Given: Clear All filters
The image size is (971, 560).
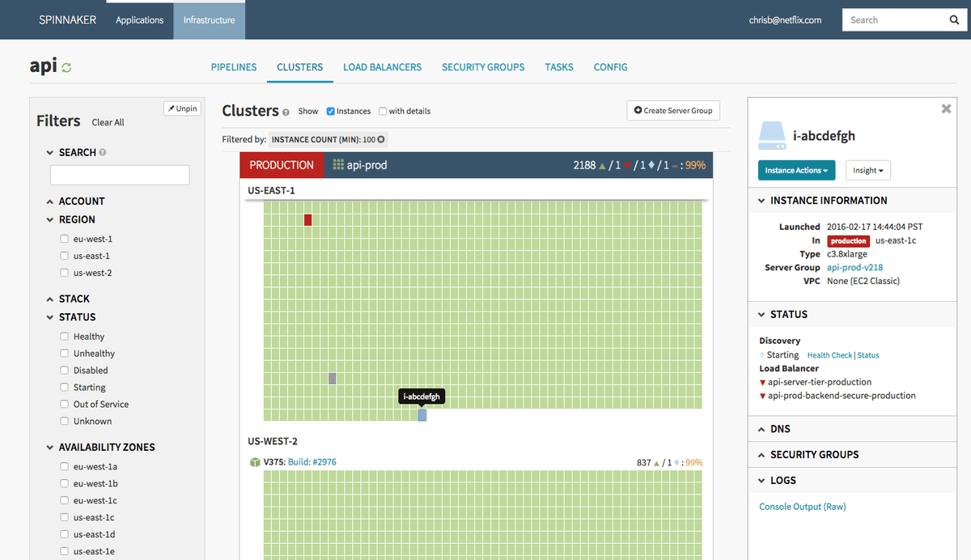Looking at the screenshot, I should pyautogui.click(x=108, y=122).
